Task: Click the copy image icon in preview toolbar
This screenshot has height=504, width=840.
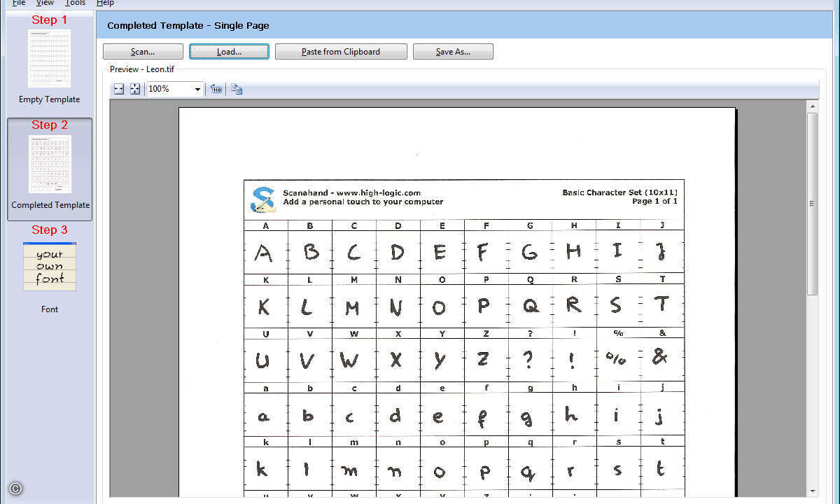Action: 237,89
